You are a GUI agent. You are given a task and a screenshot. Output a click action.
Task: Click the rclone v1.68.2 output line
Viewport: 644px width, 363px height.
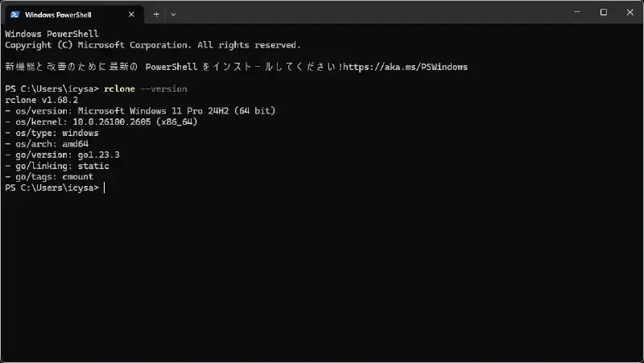click(42, 100)
